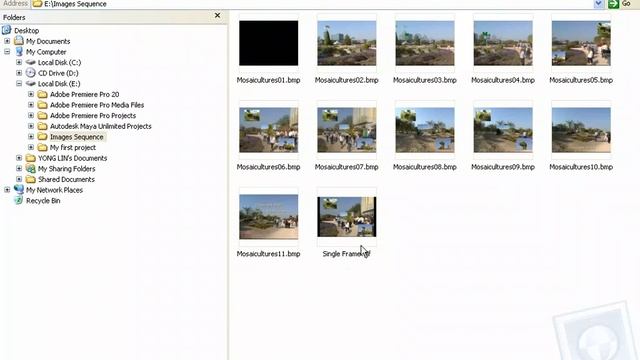Click the Mosaicultures07.bmp file name

tap(347, 167)
